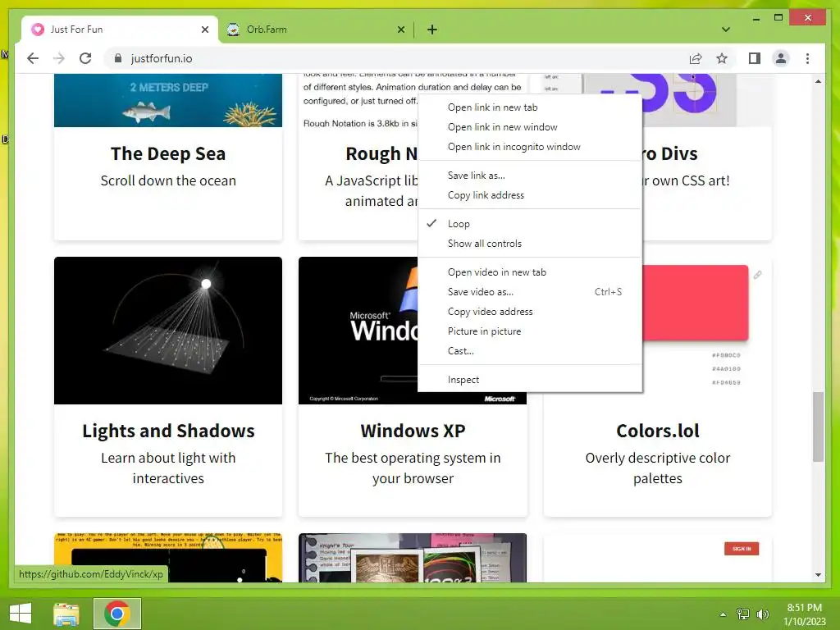The width and height of the screenshot is (840, 630).
Task: Click 'Learn about light with interactives' description
Action: 168,468
